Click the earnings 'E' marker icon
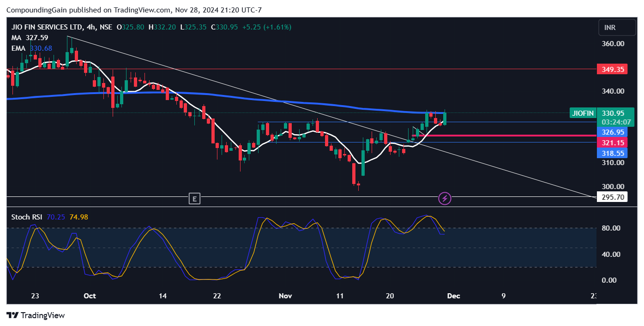Image resolution: width=644 pixels, height=326 pixels. 195,199
